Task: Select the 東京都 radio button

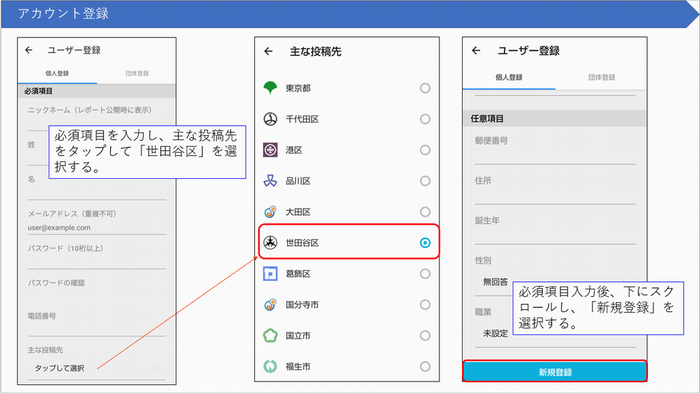Action: (425, 88)
